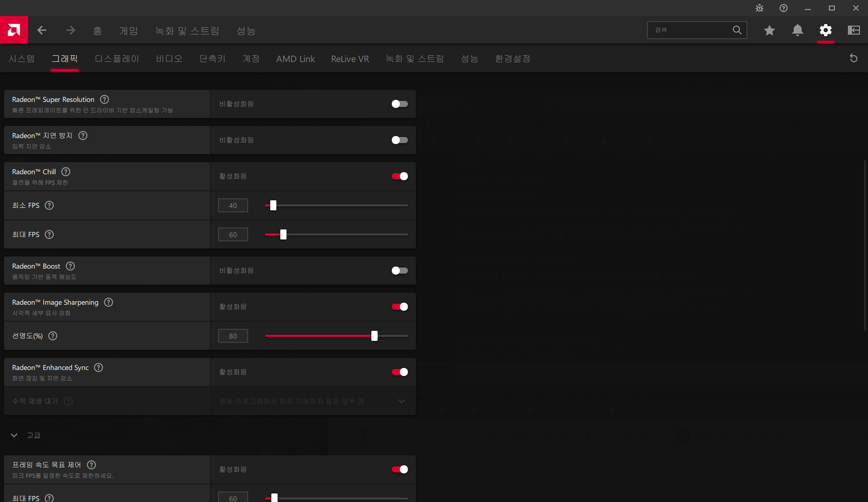Screen dimensions: 868x502
Task: Open the 게임 menu
Action: point(129,31)
